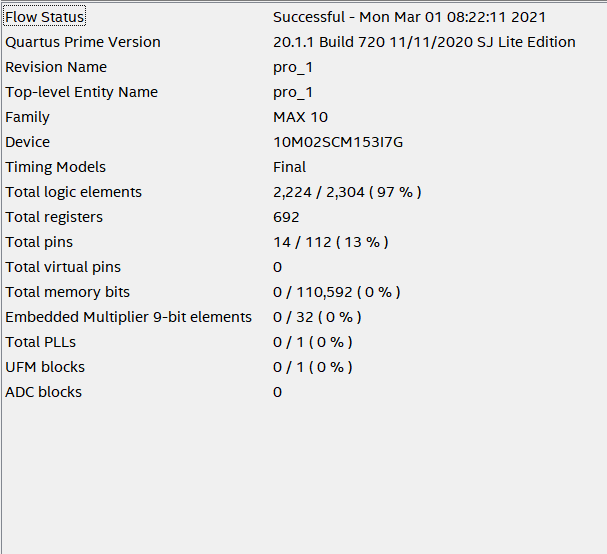The image size is (607, 554).
Task: Click the Embedded Multiplier 9-bit elements label
Action: pyautogui.click(x=129, y=317)
